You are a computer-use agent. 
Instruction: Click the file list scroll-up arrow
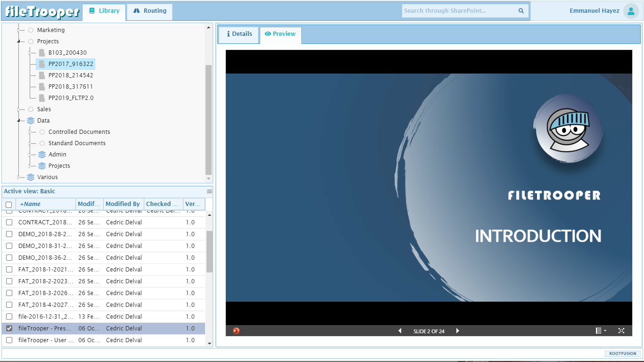tap(210, 215)
